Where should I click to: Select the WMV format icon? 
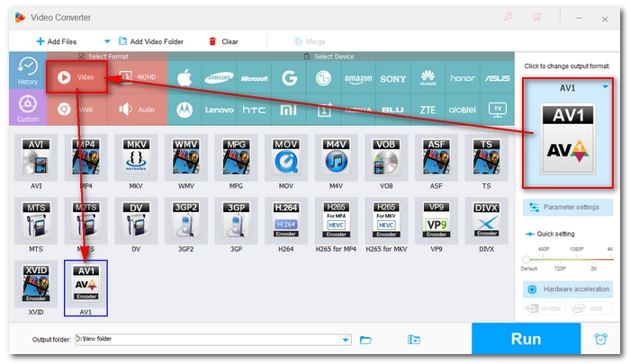click(x=186, y=157)
